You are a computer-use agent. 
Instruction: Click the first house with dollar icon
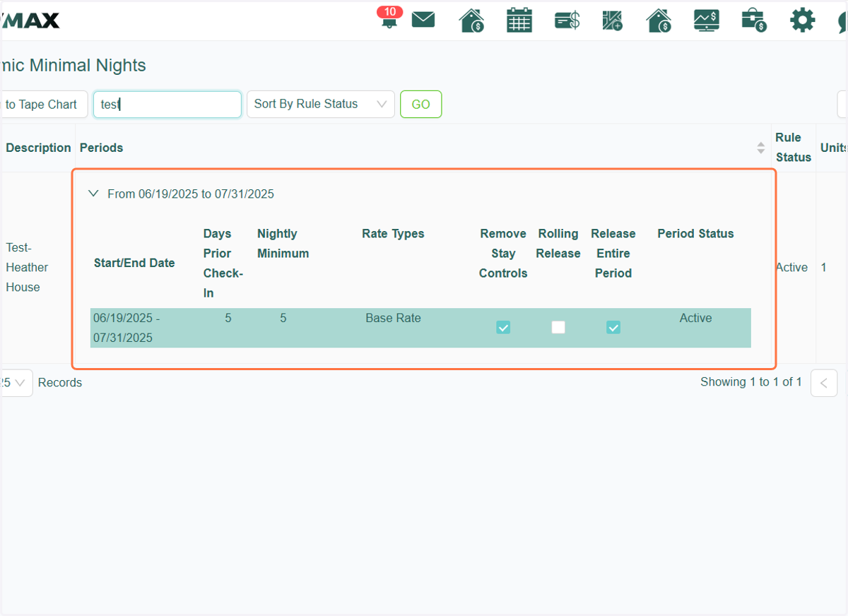tap(471, 20)
